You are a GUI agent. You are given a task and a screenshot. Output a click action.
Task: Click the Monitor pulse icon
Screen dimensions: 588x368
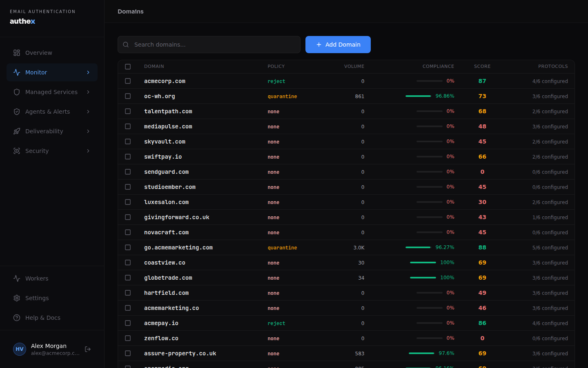tap(17, 72)
